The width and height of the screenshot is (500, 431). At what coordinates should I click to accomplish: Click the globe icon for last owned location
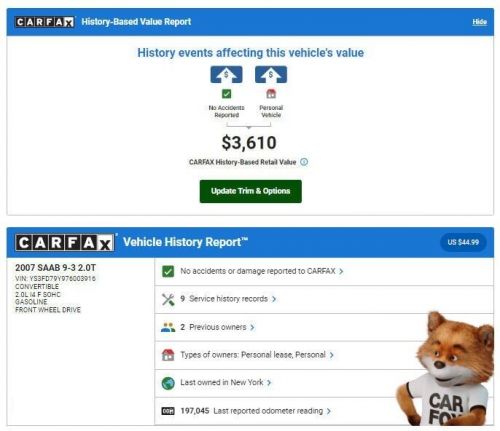coord(168,383)
